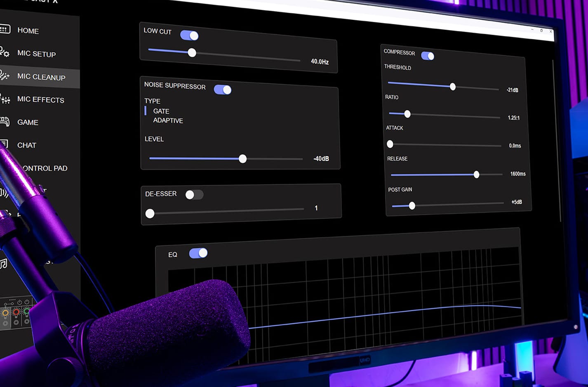Toggle the Low Cut switch off
Viewport: 588px width, 387px height.
click(189, 35)
